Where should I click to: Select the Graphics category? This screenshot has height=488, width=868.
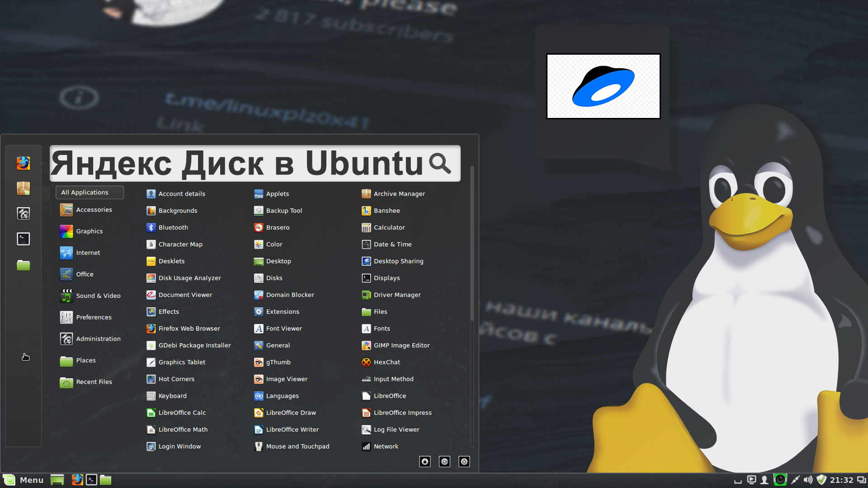[x=89, y=231]
